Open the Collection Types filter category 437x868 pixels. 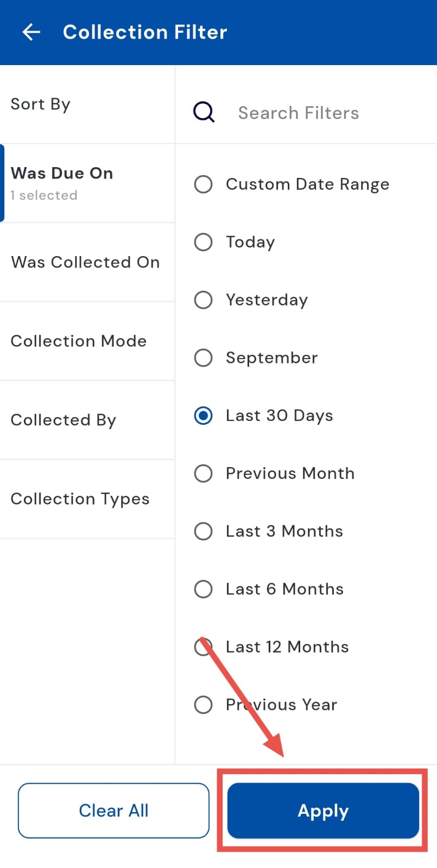(x=80, y=499)
